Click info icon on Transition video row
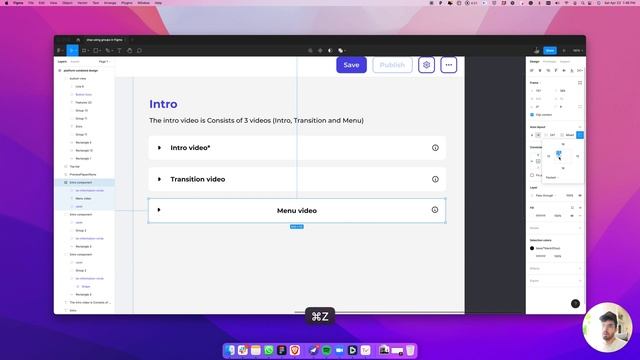This screenshot has height=360, width=640. tap(435, 179)
